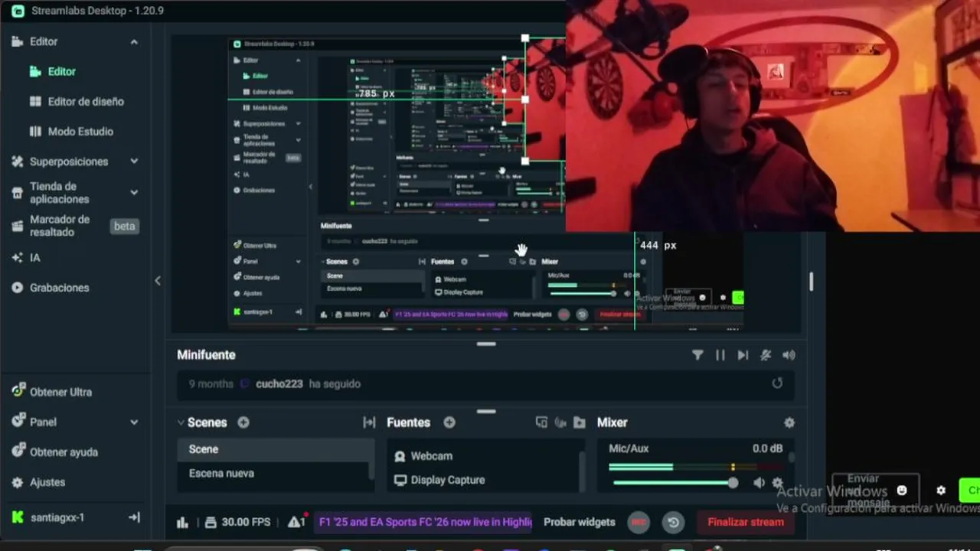
Task: Replay the cucho223 follow alert
Action: (x=777, y=383)
